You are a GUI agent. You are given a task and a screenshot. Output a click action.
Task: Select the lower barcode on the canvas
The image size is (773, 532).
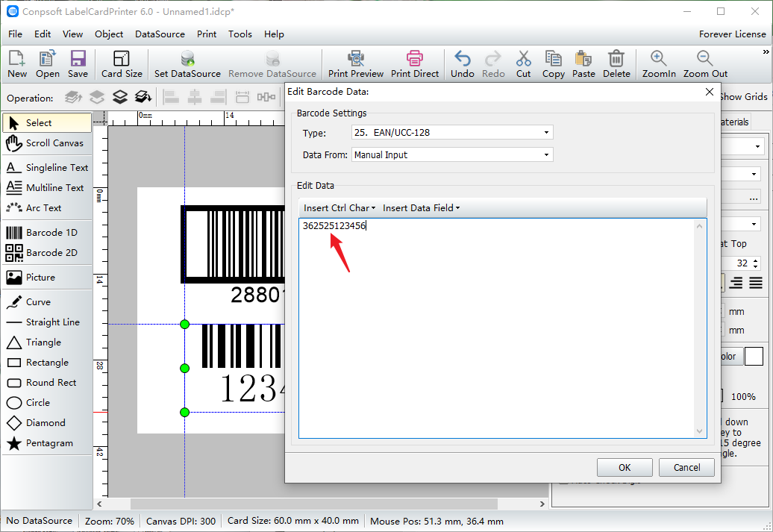pos(234,367)
